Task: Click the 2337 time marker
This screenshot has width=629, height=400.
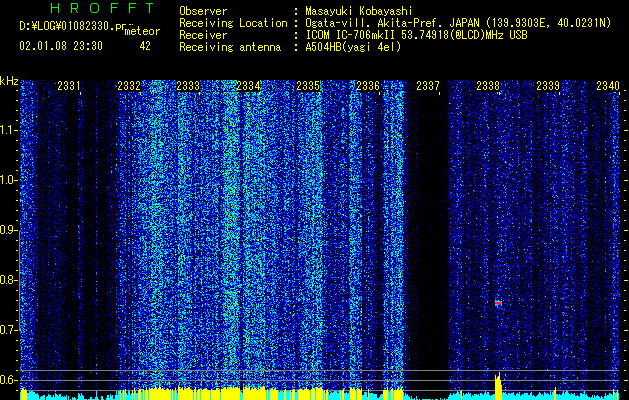Action: point(428,86)
